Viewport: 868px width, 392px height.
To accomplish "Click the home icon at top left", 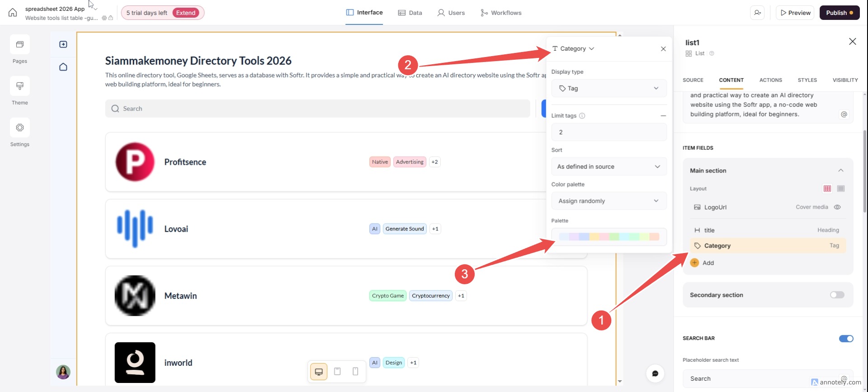I will [13, 13].
